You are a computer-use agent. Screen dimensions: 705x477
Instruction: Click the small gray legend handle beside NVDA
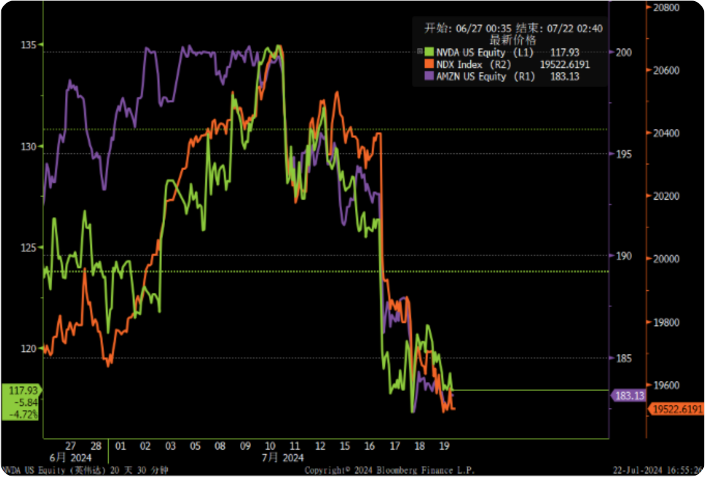click(419, 51)
